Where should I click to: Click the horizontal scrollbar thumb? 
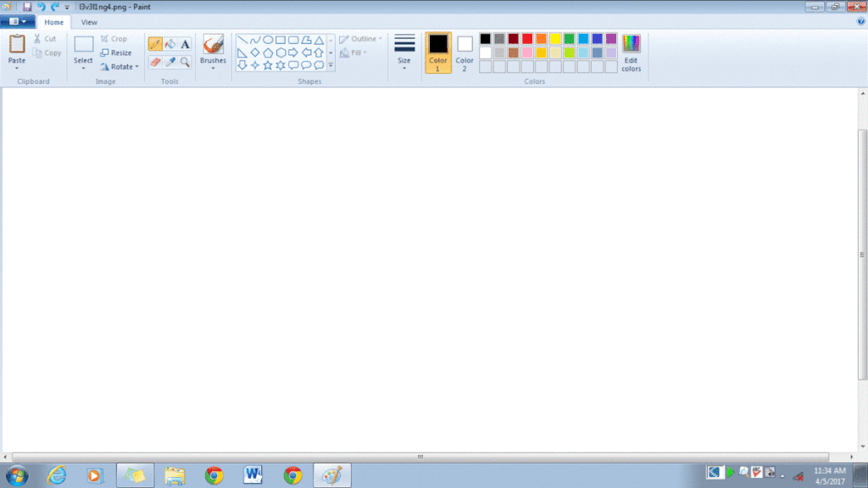(420, 457)
